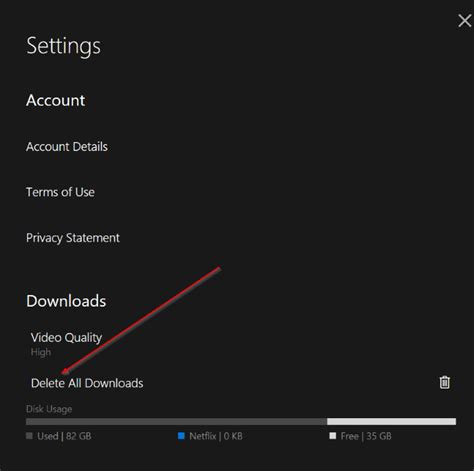This screenshot has height=471, width=474.
Task: Click the free portion of disk usage bar
Action: (391, 422)
